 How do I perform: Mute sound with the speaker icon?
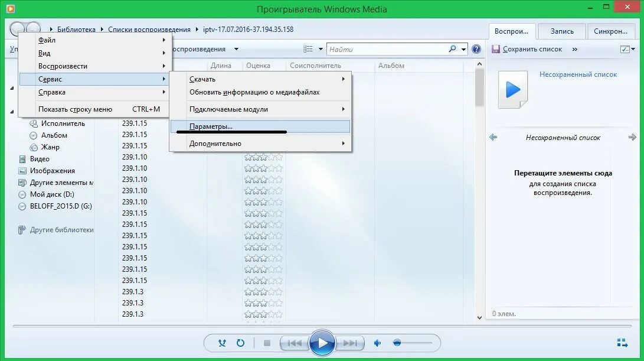click(x=377, y=343)
